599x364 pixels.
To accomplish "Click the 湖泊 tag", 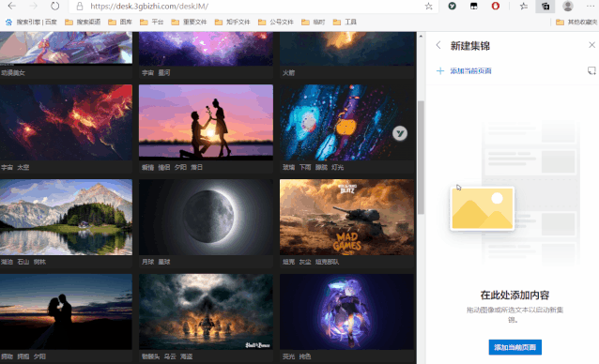I will point(7,262).
